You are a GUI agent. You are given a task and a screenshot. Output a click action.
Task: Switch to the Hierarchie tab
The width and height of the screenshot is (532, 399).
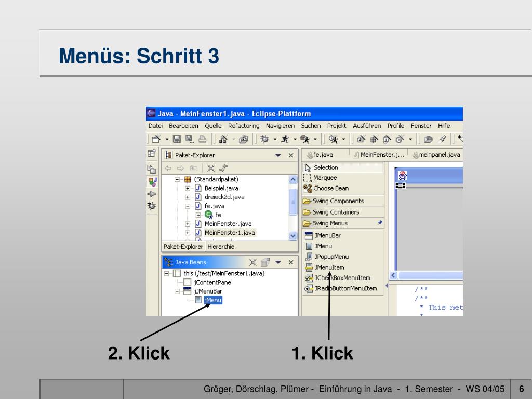pos(221,247)
